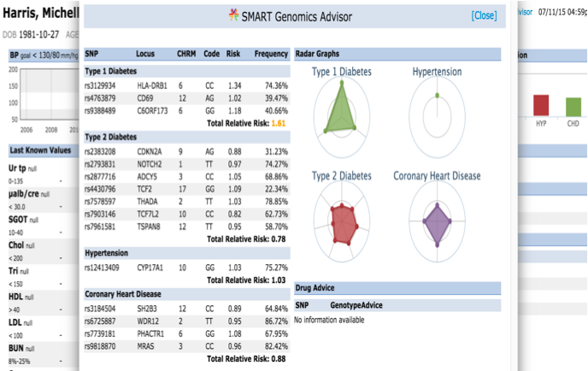588x371 pixels.
Task: Click the patient name Harris, Michelle
Action: [40, 16]
